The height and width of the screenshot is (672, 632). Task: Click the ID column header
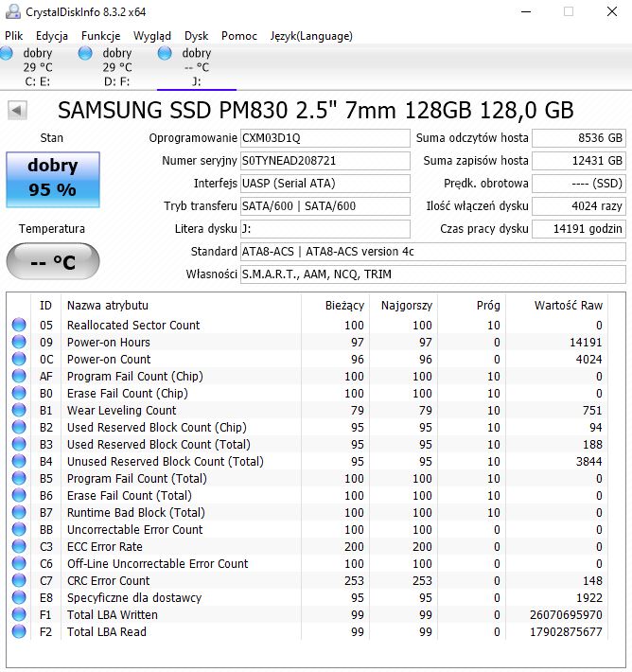coord(45,306)
